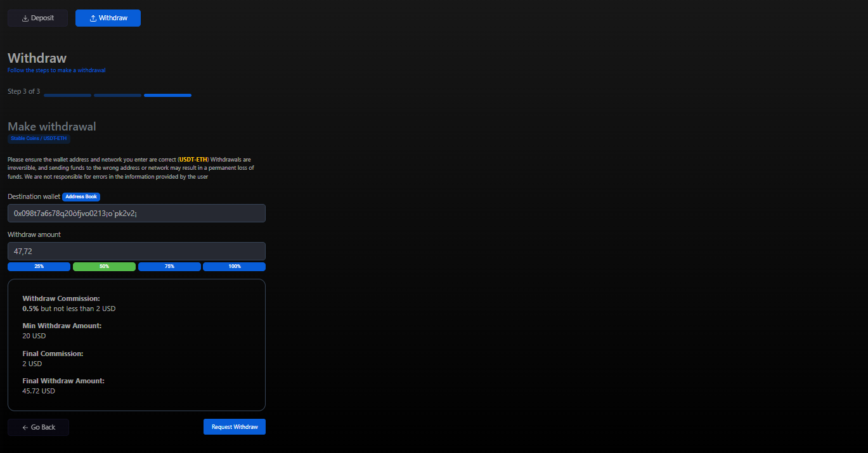Select the 75% amount option
This screenshot has width=868, height=453.
169,267
